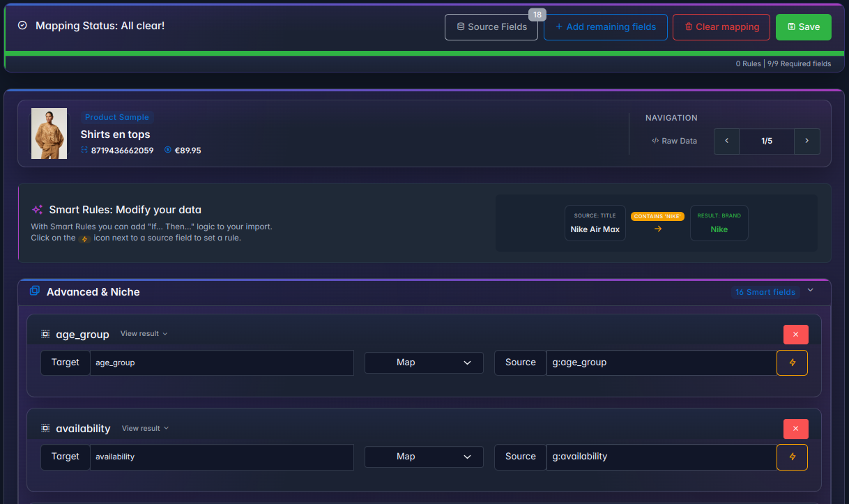Click the lightning icon in Smart Rules description

(85, 238)
